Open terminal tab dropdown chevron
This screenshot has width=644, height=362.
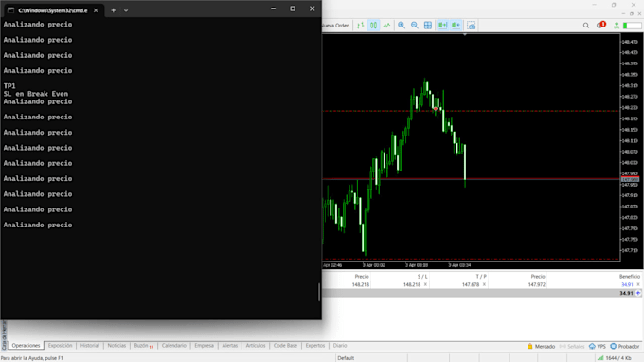click(x=126, y=10)
